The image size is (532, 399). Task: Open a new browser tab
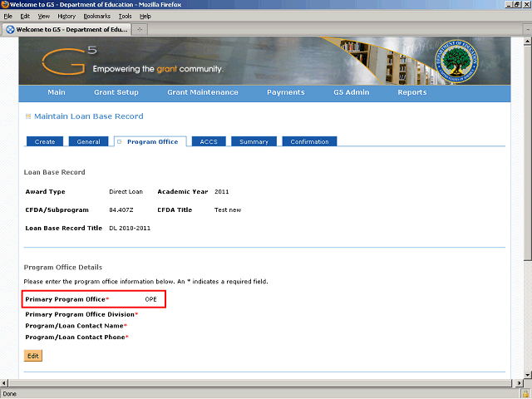click(140, 30)
